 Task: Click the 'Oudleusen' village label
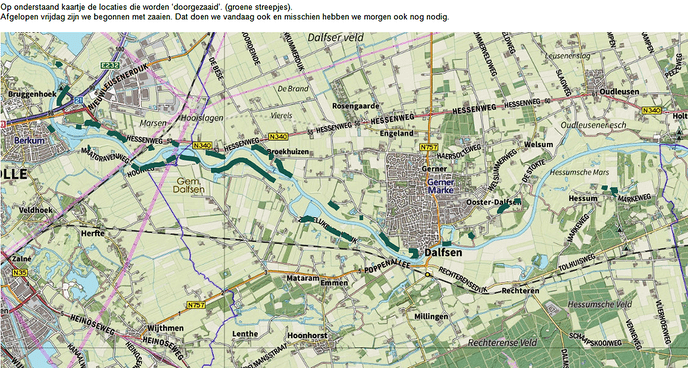pos(619,92)
